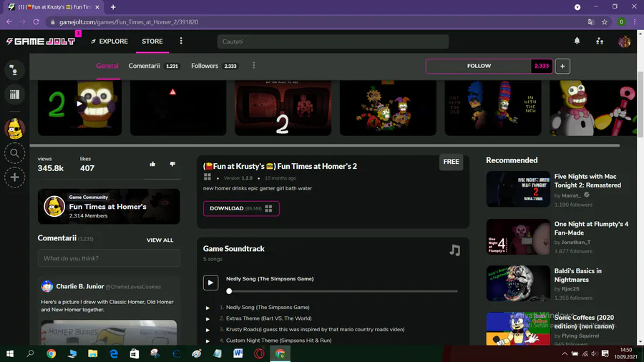This screenshot has height=362, width=644.
Task: Click VIEW ALL comments
Action: (x=160, y=240)
